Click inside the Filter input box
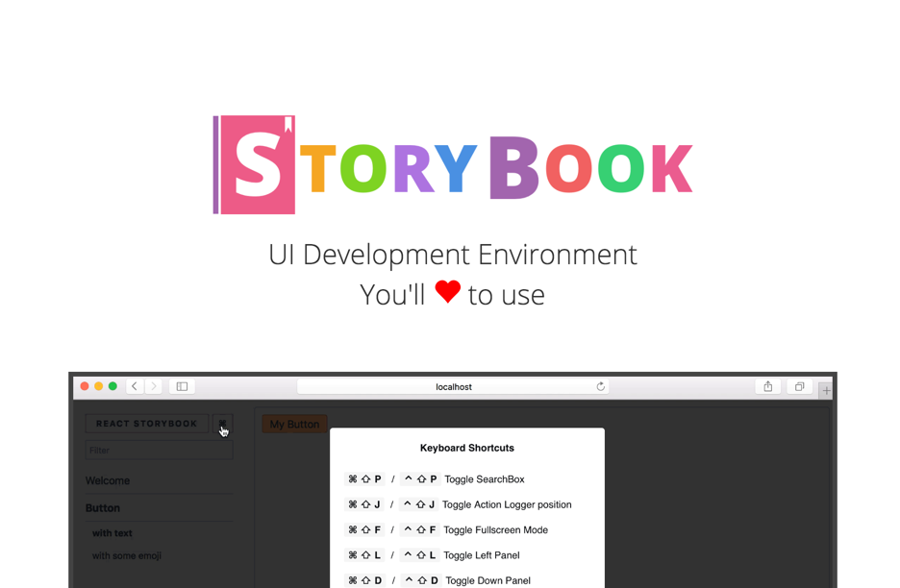The width and height of the screenshot is (900, 588). [158, 450]
